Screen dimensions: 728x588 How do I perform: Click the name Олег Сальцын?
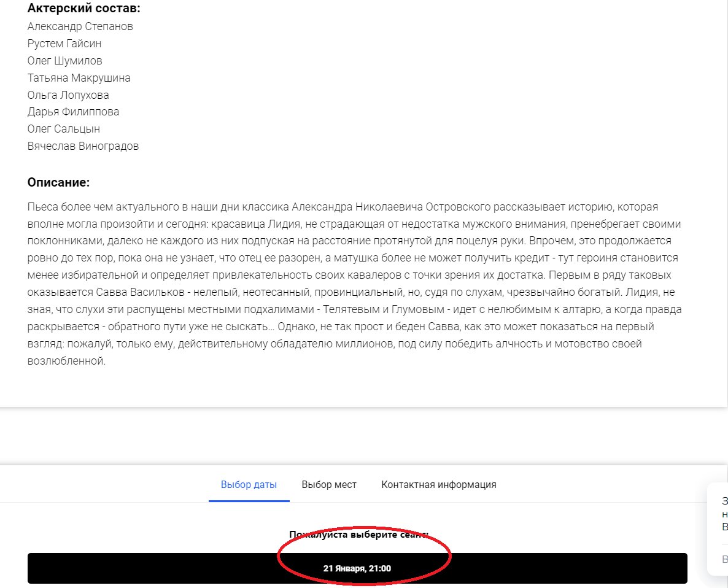(x=63, y=129)
